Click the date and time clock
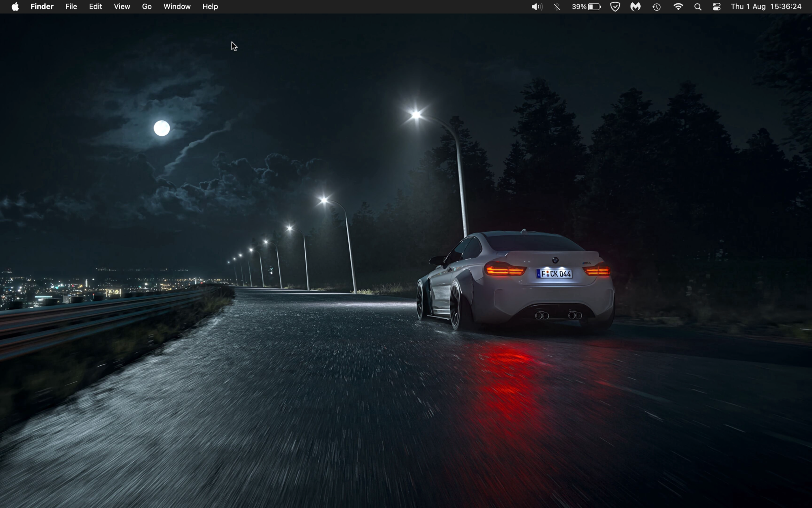The image size is (812, 508). pos(766,7)
